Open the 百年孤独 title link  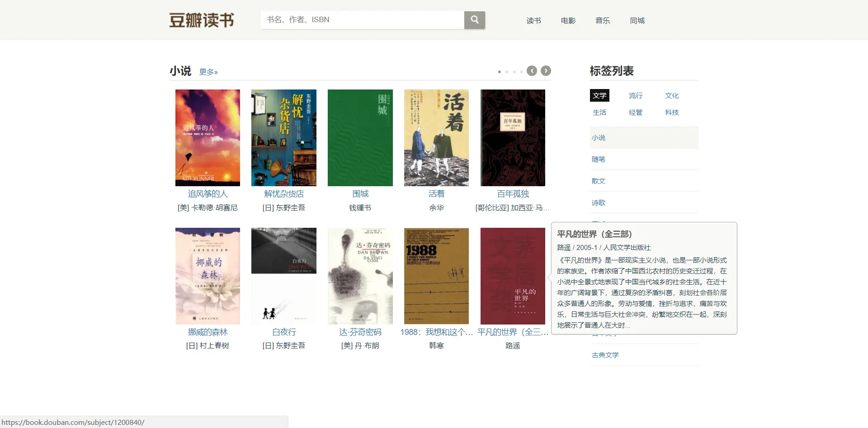pos(513,194)
